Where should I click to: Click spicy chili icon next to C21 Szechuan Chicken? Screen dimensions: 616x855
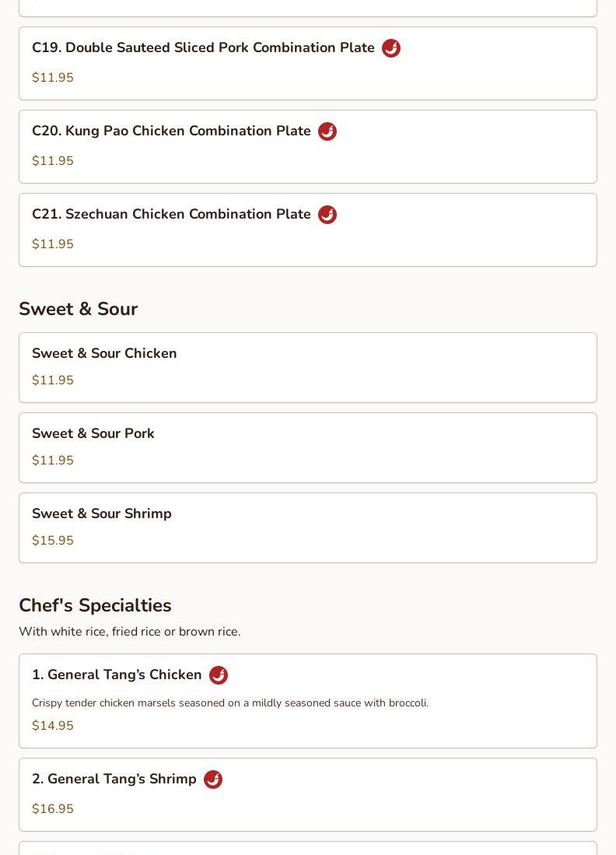coord(327,215)
